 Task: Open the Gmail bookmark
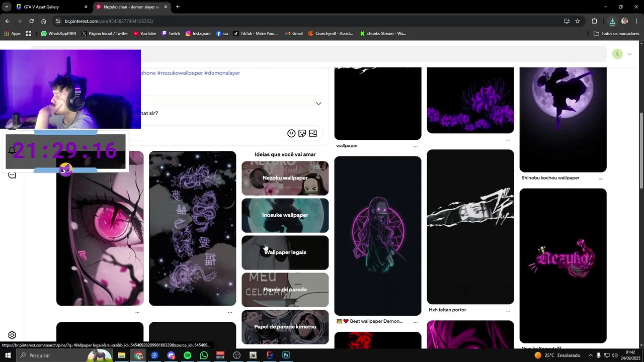294,34
